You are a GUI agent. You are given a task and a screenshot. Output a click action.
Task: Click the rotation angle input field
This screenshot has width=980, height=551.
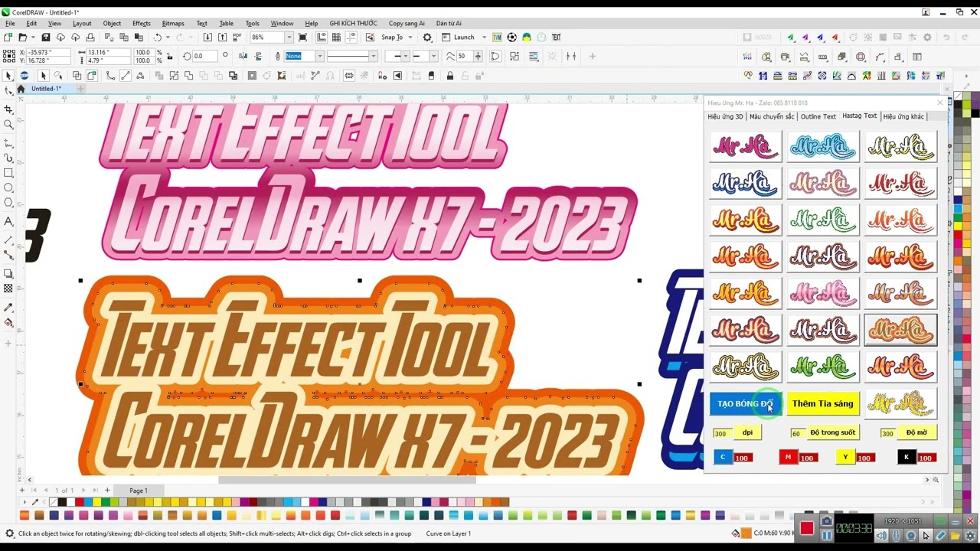[x=204, y=56]
